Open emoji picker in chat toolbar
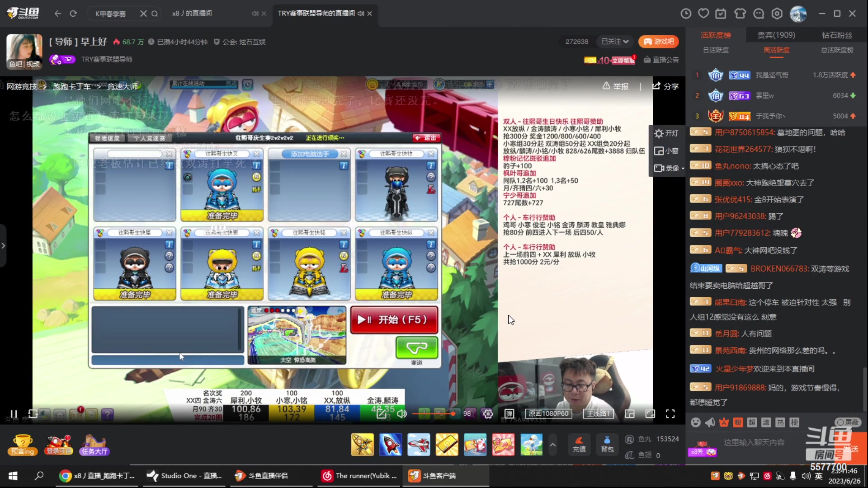Viewport: 868px width, 488px height. point(696,422)
